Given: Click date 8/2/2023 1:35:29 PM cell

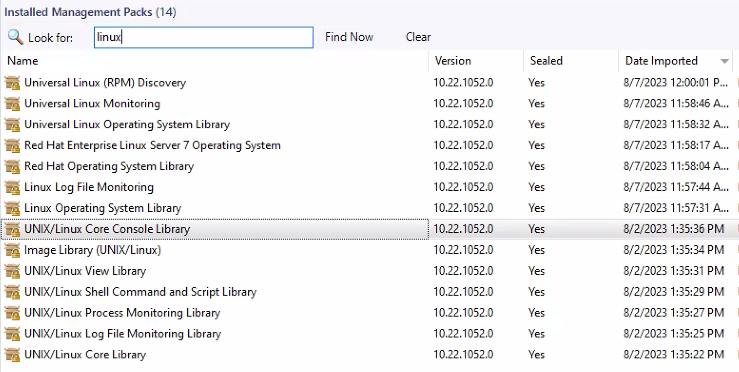Looking at the screenshot, I should [673, 292].
